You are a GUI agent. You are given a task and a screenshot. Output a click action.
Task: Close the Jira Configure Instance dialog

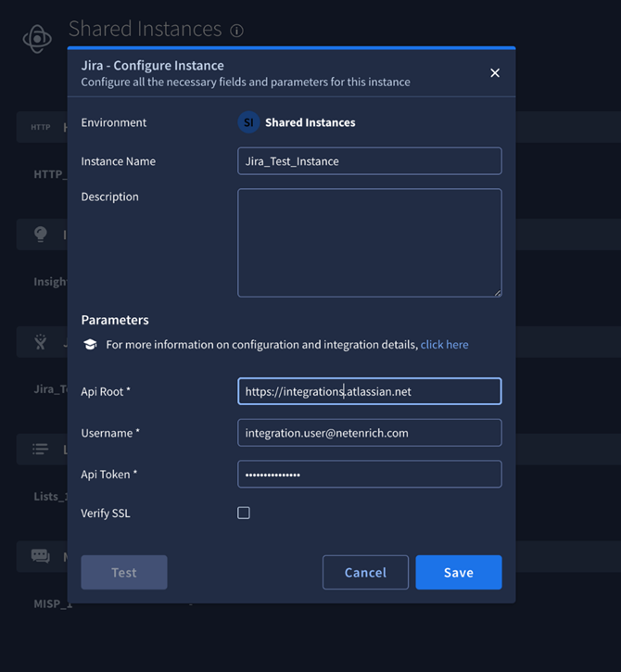pyautogui.click(x=495, y=73)
